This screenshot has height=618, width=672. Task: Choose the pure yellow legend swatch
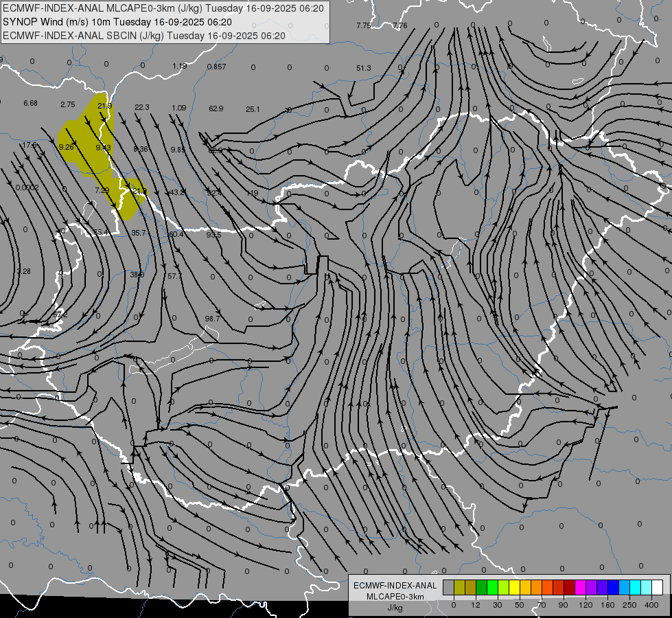515,587
